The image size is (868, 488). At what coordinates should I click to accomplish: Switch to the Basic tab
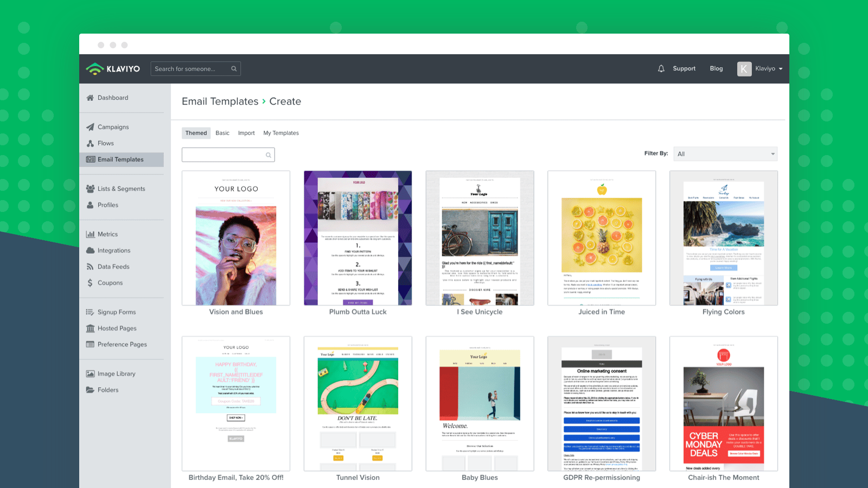222,133
